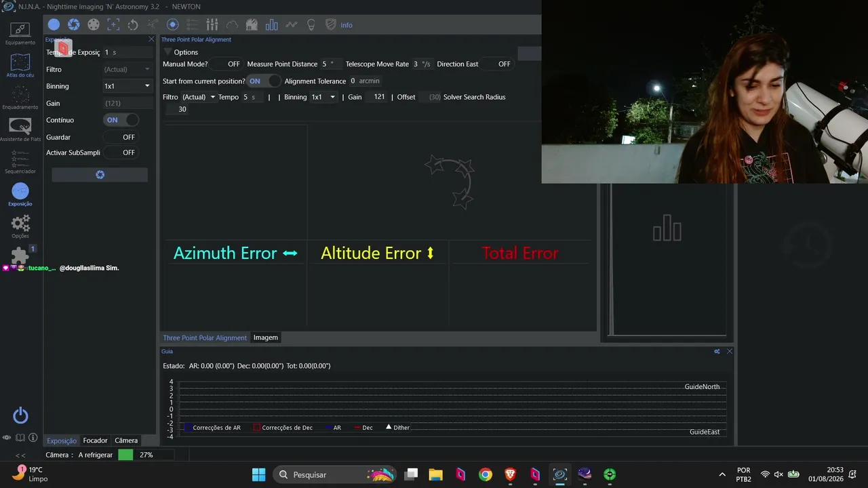Toggle the rotator panel icon
The image size is (868, 488).
(x=133, y=25)
